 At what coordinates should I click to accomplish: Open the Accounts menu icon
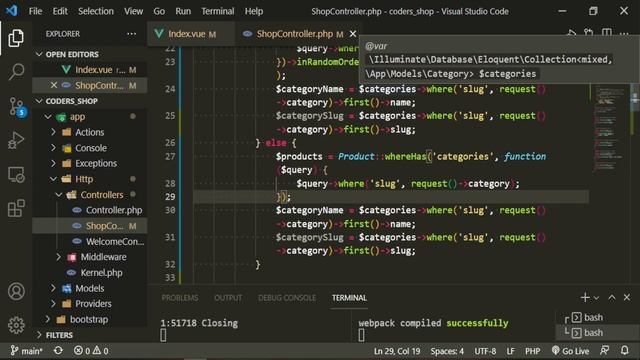point(16,291)
